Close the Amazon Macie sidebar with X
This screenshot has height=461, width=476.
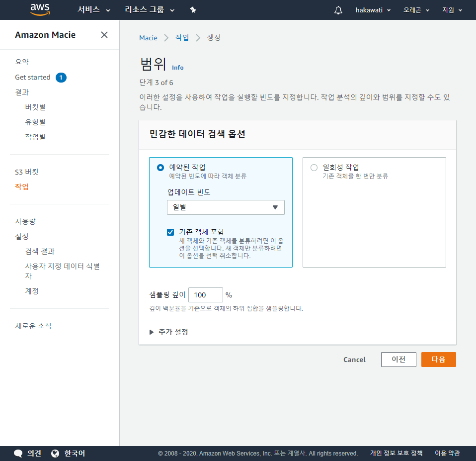click(x=104, y=35)
